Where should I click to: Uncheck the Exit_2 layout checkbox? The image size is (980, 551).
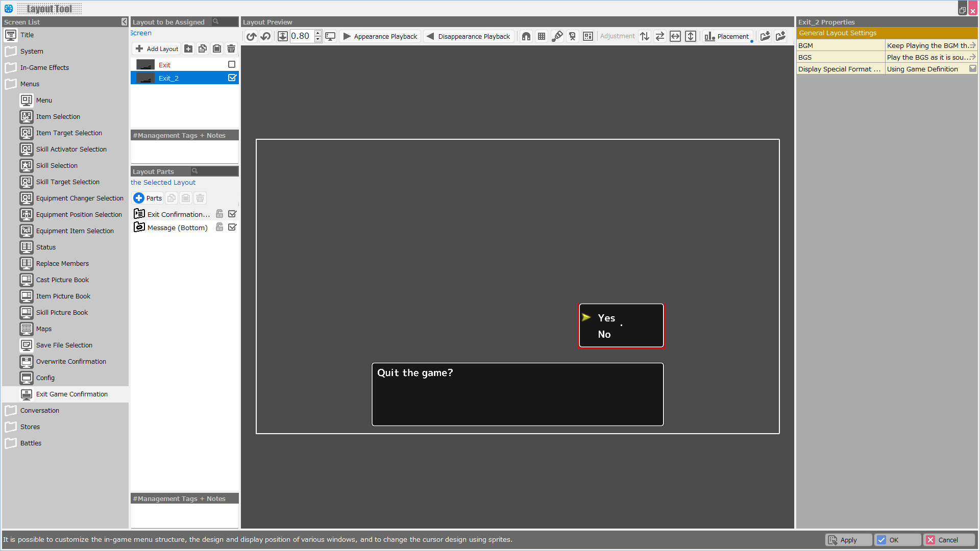[x=232, y=78]
